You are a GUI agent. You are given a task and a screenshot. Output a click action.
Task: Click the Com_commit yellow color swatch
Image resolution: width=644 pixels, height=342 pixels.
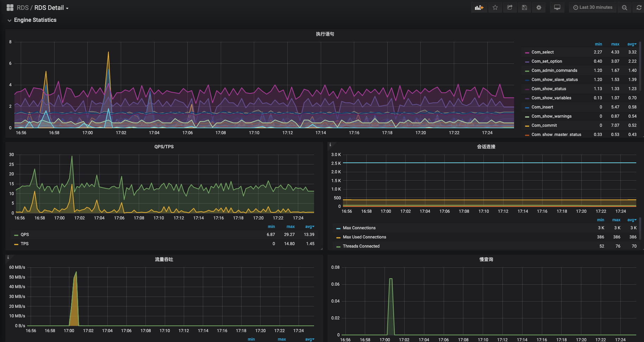pos(527,126)
